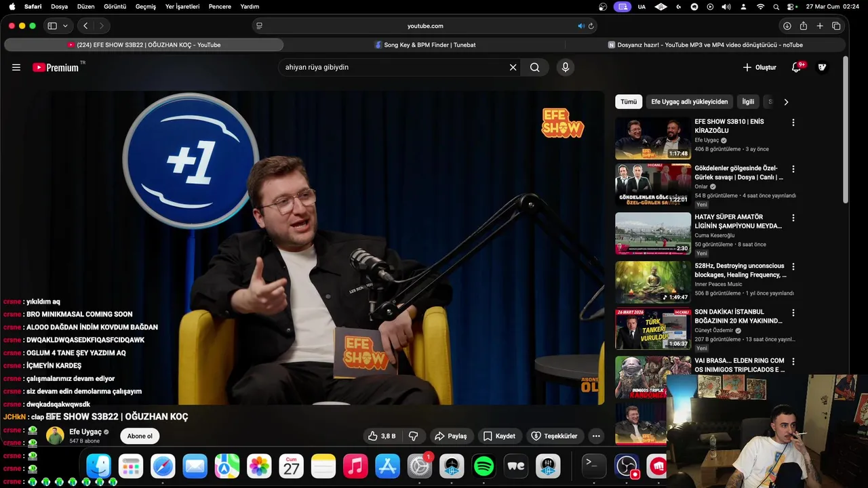868x488 pixels.
Task: Go to YouTube Premium home logo
Action: [56, 67]
